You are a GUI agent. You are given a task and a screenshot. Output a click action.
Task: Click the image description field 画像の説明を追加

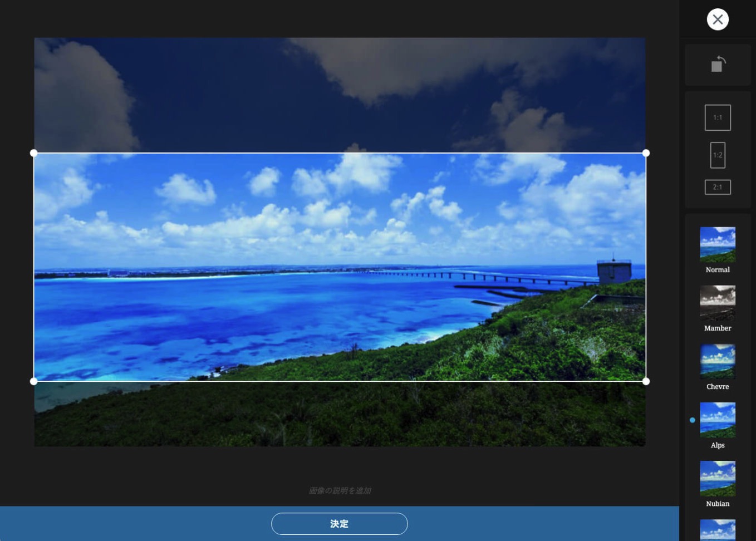pos(340,490)
